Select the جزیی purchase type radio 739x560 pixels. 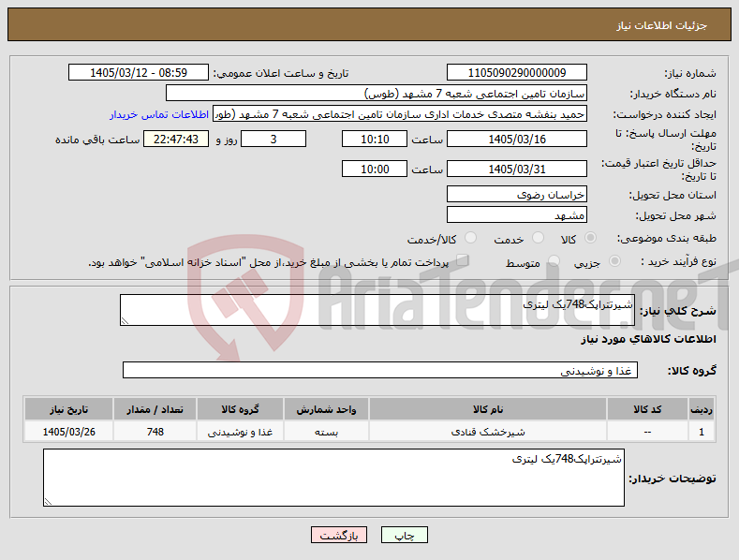pos(614,261)
